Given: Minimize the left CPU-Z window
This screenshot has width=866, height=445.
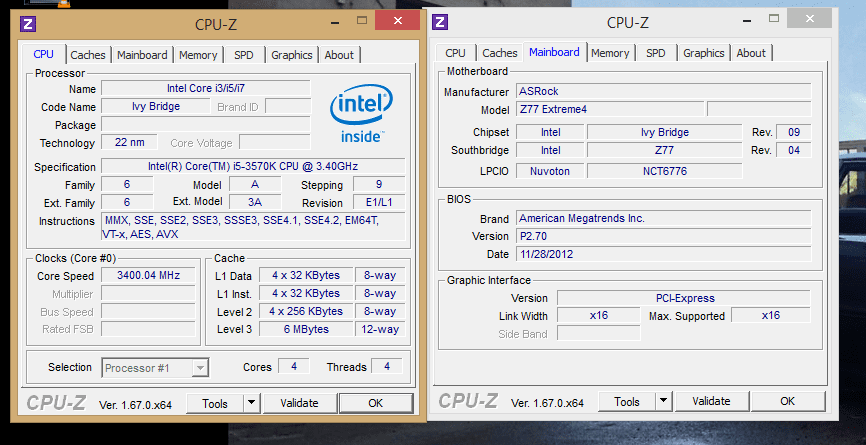Looking at the screenshot, I should (x=335, y=22).
